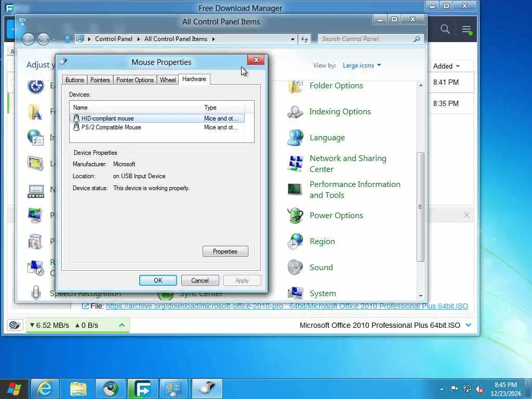Click the Control Panel vertical scrollbar thumb

coord(421,207)
